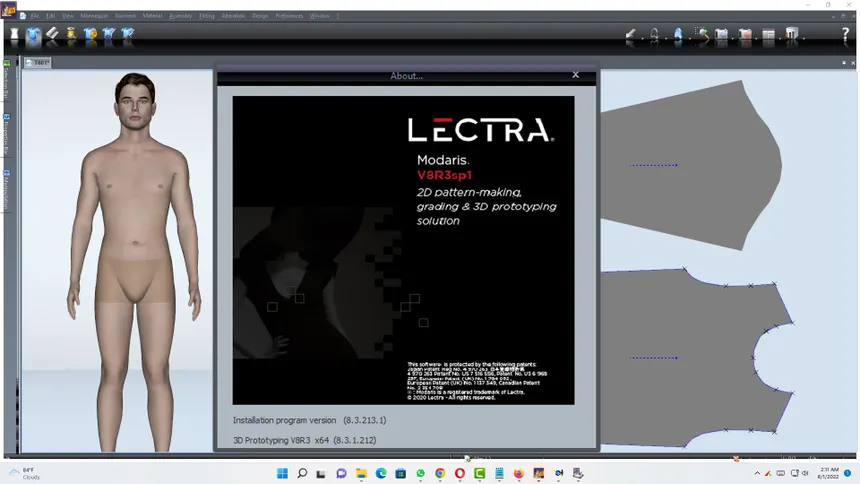Viewport: 860px width, 484px height.
Task: Click the Lectra Modaris splash image
Action: (x=403, y=250)
